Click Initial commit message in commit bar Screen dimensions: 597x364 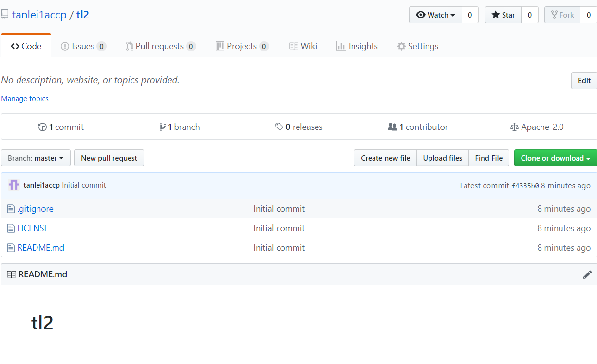coord(84,185)
